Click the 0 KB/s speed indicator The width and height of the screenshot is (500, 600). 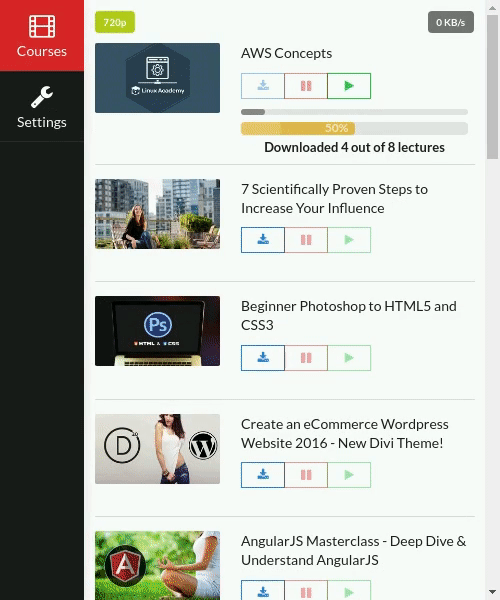[451, 22]
